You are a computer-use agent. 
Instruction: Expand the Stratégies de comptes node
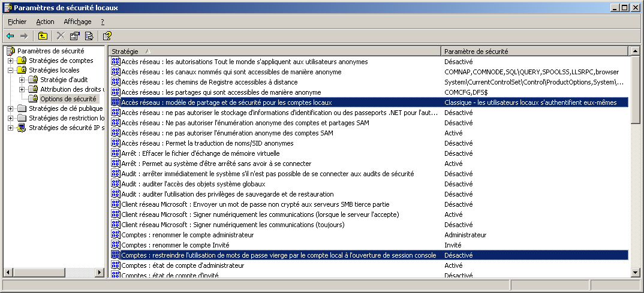[11, 61]
